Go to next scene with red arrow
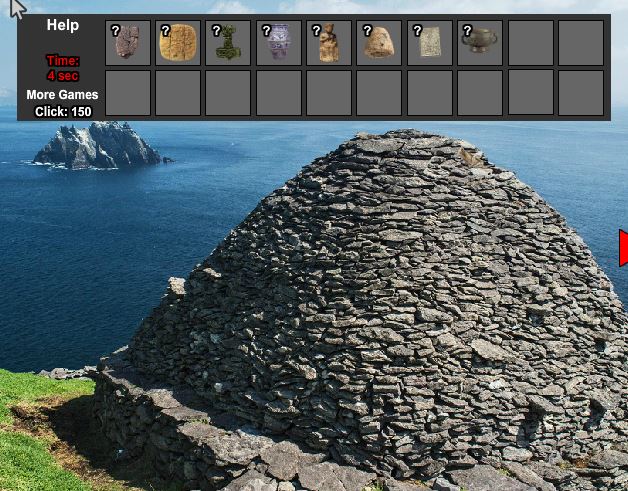Screen dimensions: 628x491 click(x=623, y=248)
